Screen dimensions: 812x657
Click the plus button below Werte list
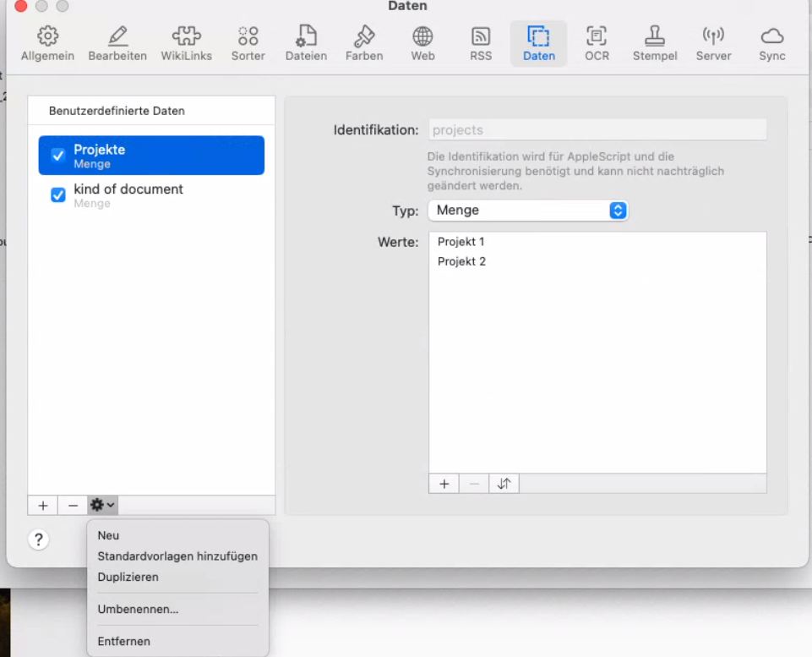(444, 484)
